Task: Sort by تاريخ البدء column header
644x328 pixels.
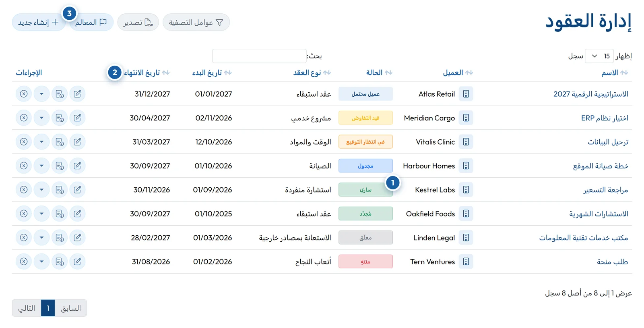Action: (212, 73)
